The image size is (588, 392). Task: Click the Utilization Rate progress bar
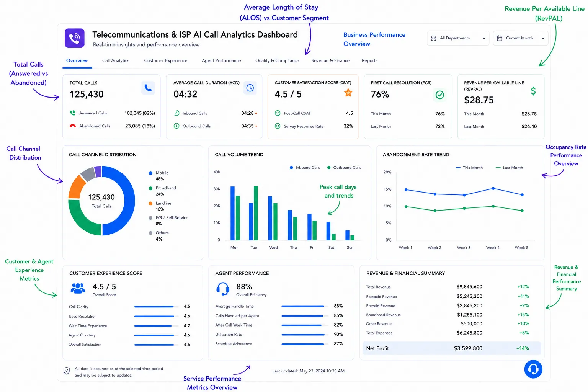click(305, 335)
